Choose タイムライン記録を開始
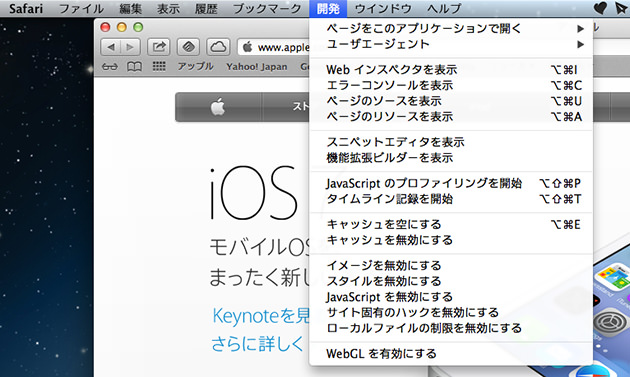630x377 pixels. point(451,199)
